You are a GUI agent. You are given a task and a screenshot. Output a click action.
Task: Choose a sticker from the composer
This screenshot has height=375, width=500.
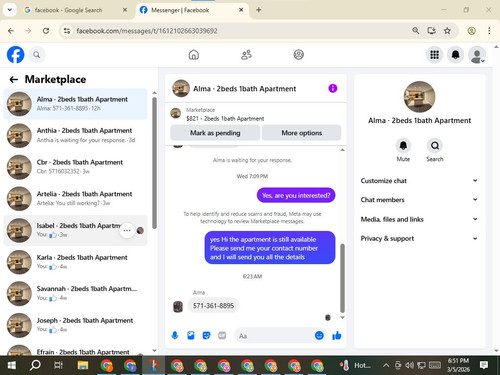coord(206,335)
